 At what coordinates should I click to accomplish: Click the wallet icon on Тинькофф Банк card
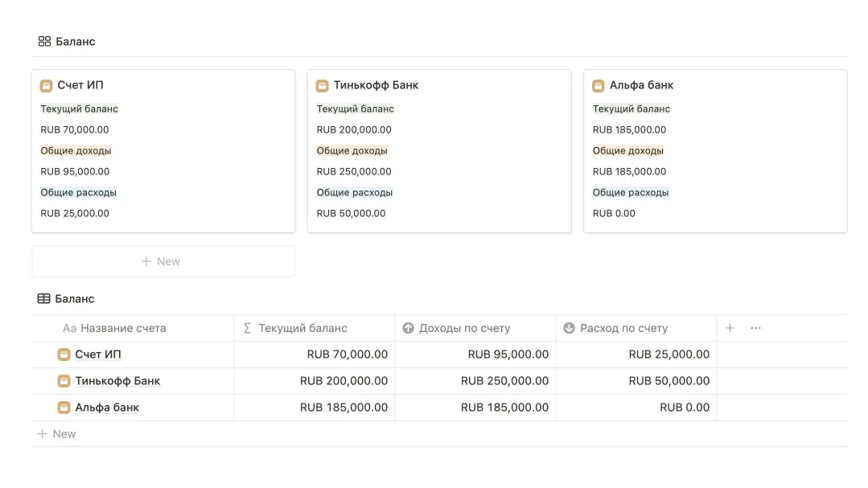click(x=323, y=85)
